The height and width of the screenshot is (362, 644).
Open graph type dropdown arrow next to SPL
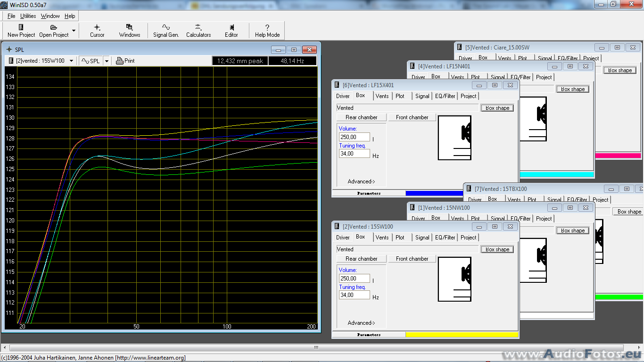[x=107, y=61]
